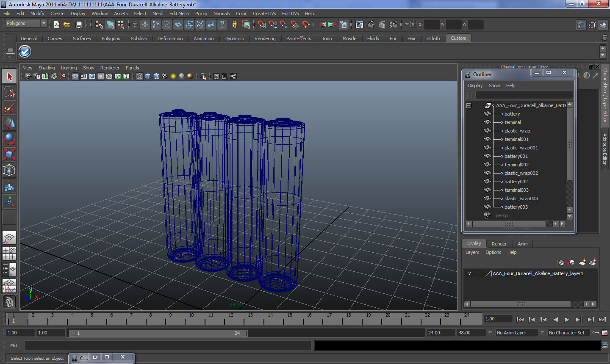Toggle the layer display type box
This screenshot has width=610, height=364.
tap(479, 273)
